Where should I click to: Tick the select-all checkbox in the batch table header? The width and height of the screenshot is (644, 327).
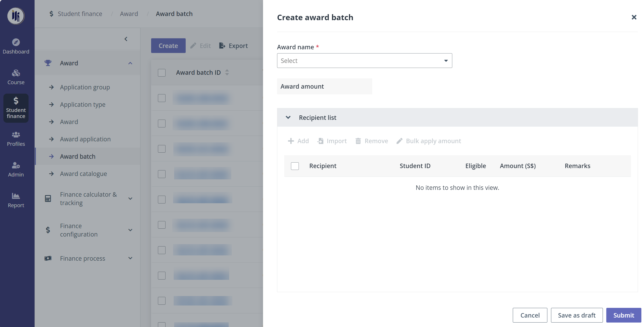(x=162, y=73)
